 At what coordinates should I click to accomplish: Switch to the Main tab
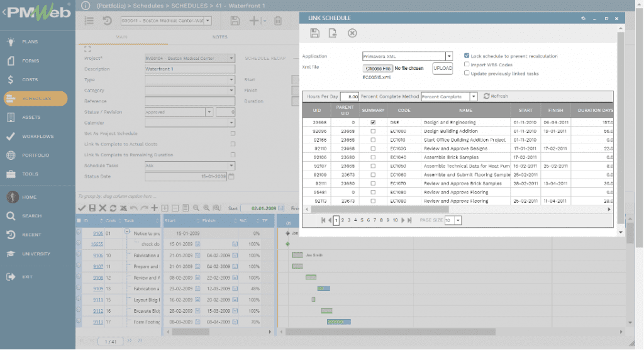coord(121,37)
